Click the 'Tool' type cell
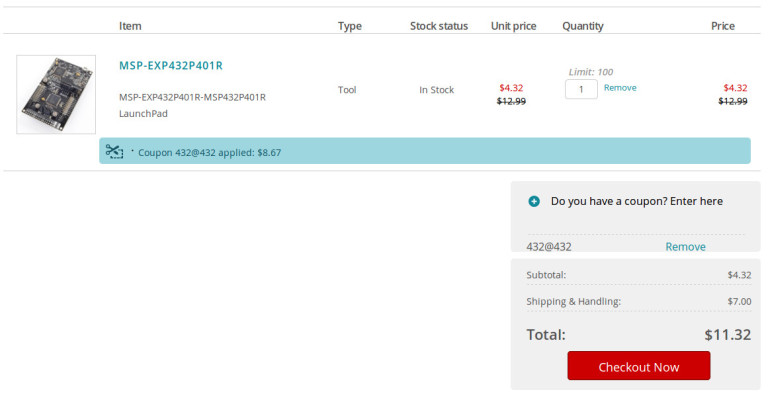 (347, 90)
